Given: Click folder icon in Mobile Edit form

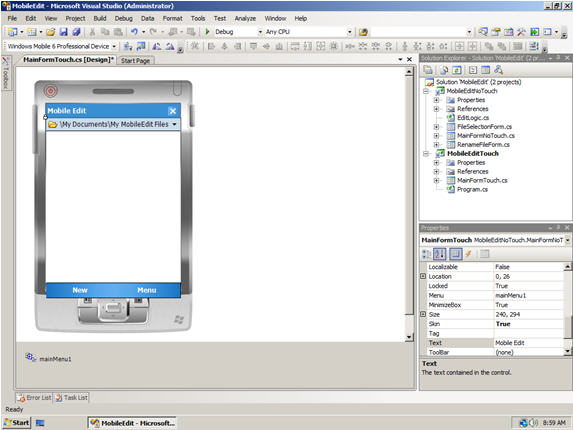Looking at the screenshot, I should [x=53, y=125].
